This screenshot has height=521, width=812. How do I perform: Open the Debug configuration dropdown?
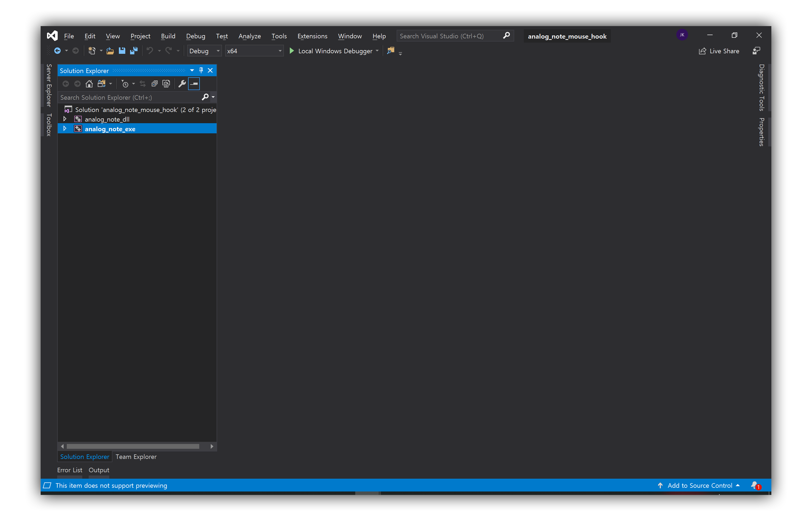click(204, 51)
